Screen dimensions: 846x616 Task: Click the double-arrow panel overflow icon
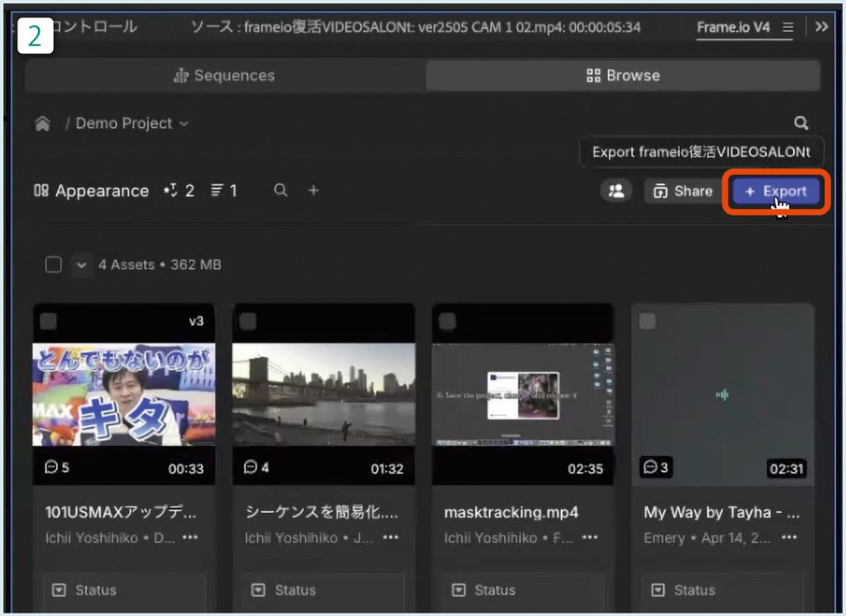coord(821,27)
